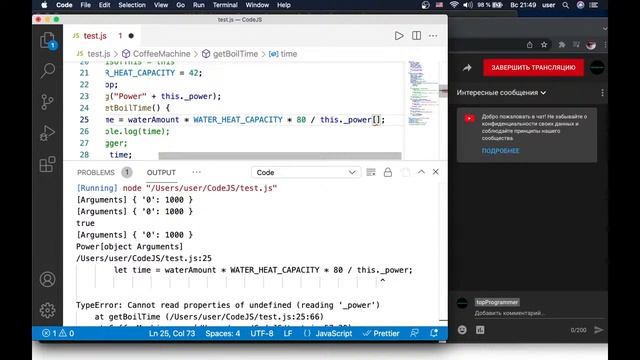Open the Search view in the activity bar

coord(47,71)
